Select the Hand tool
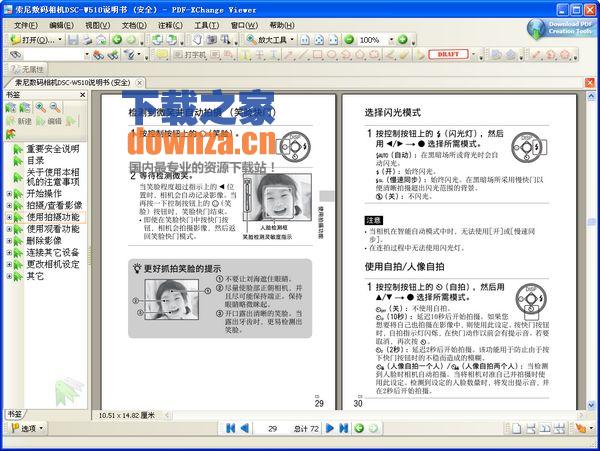Image resolution: width=600 pixels, height=451 pixels. point(197,40)
